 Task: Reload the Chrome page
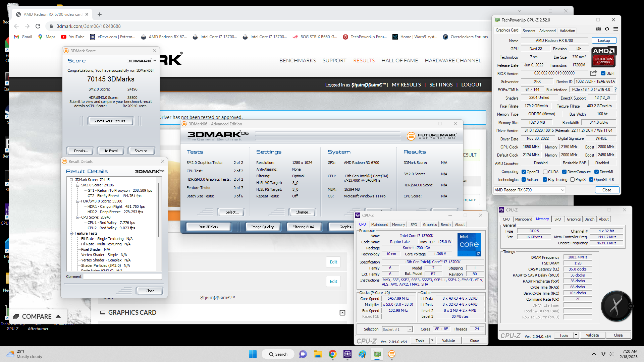(38, 26)
